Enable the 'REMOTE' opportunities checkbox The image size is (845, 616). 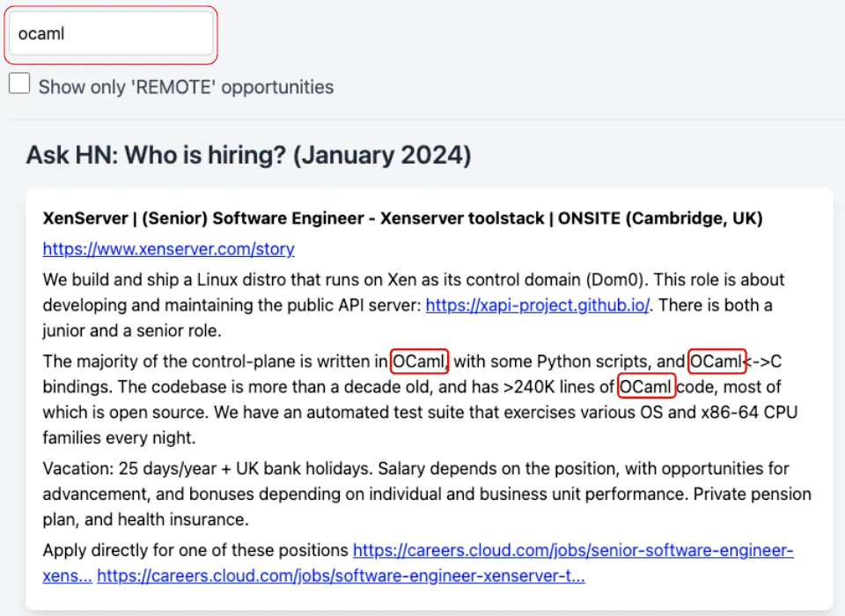click(x=19, y=84)
